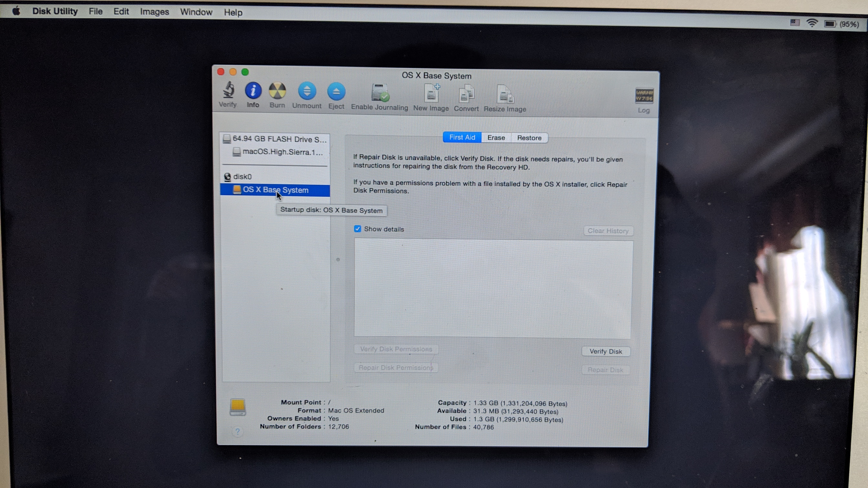The height and width of the screenshot is (488, 868).
Task: Click the Verify Disk Permissions button
Action: [396, 349]
